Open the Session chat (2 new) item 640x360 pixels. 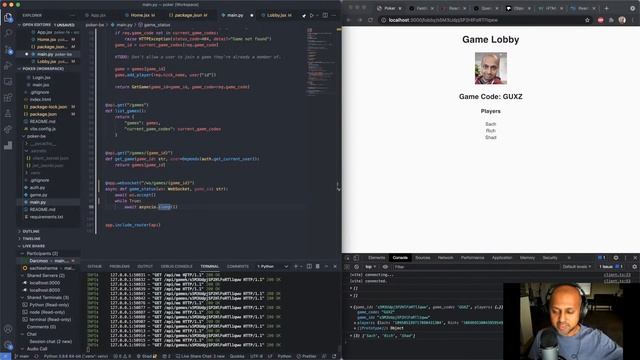[50, 342]
